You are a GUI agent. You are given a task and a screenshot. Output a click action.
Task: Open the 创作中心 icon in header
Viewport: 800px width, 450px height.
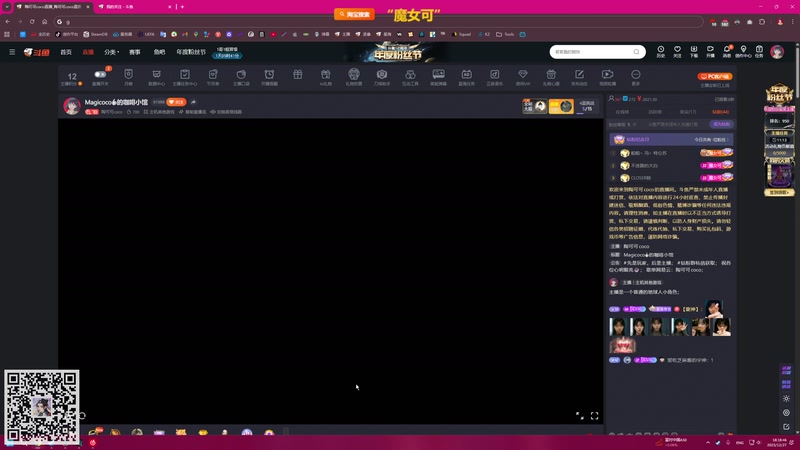pyautogui.click(x=743, y=52)
